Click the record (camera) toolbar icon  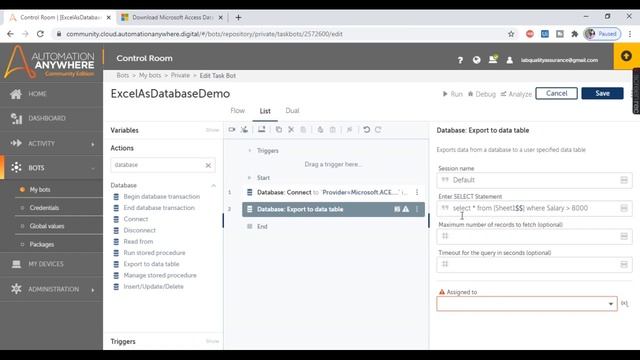coord(232,130)
